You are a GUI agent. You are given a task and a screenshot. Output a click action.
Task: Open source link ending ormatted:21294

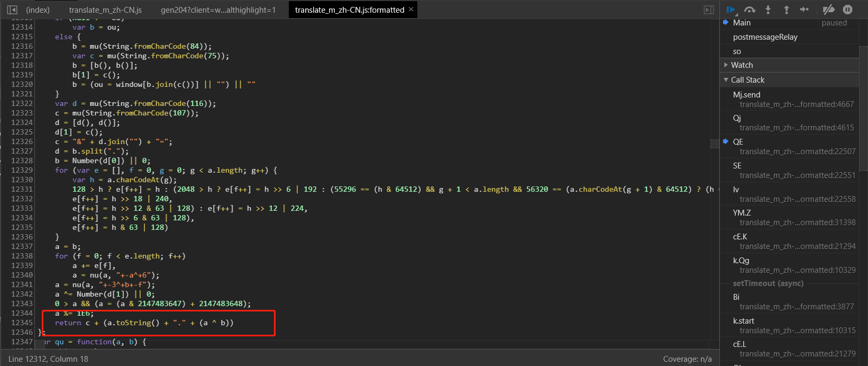798,246
